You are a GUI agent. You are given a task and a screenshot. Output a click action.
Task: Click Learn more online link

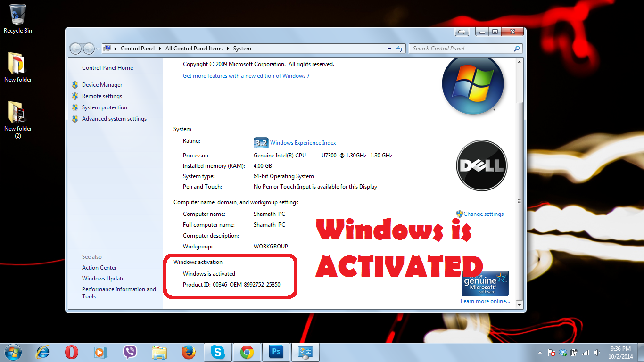coord(485,301)
